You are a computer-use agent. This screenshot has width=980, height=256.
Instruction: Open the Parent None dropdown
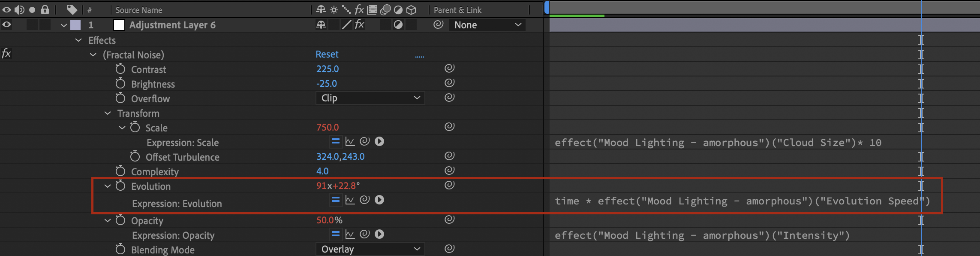[x=487, y=25]
